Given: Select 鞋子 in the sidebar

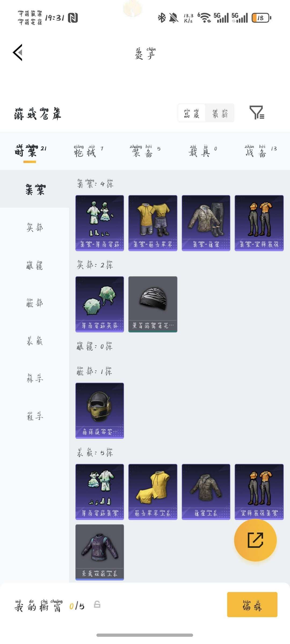Looking at the screenshot, I should coord(35,416).
